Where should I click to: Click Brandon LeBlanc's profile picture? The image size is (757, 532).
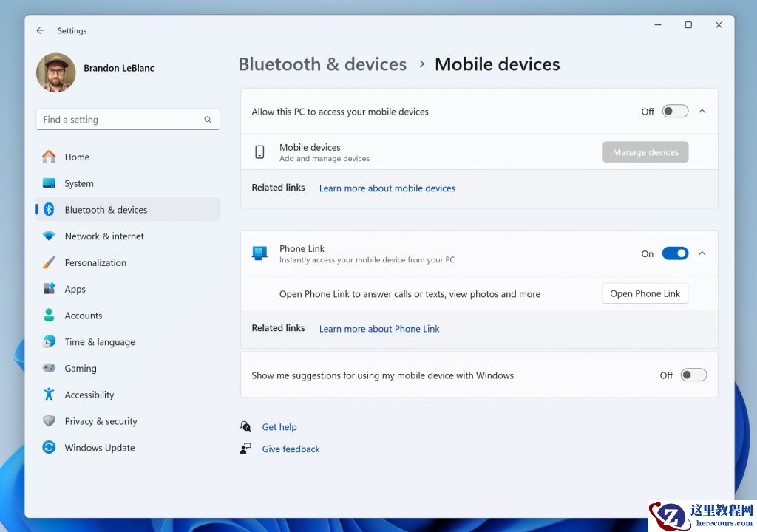pyautogui.click(x=55, y=73)
